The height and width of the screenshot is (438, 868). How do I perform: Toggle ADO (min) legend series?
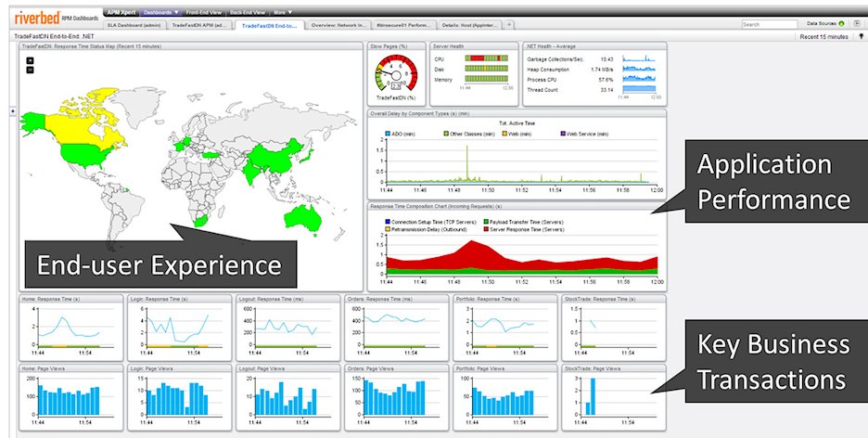402,135
